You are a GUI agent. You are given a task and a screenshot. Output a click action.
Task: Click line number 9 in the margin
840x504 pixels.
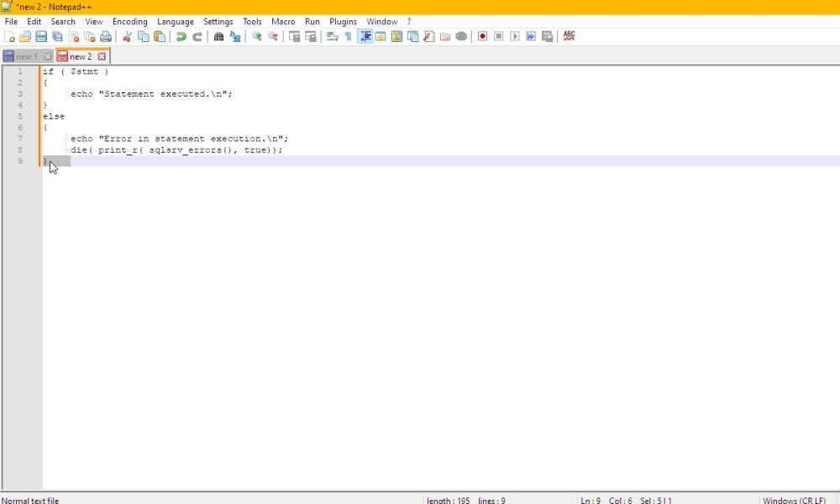click(20, 160)
